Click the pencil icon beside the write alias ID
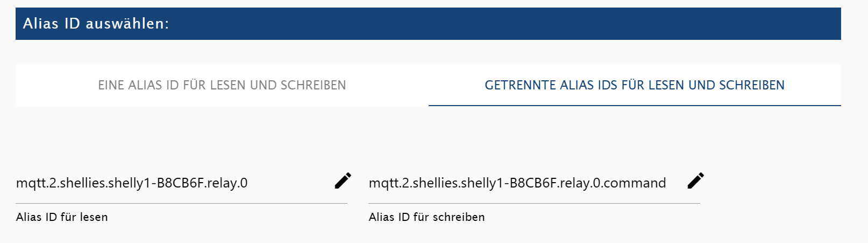This screenshot has width=868, height=243. point(695,180)
